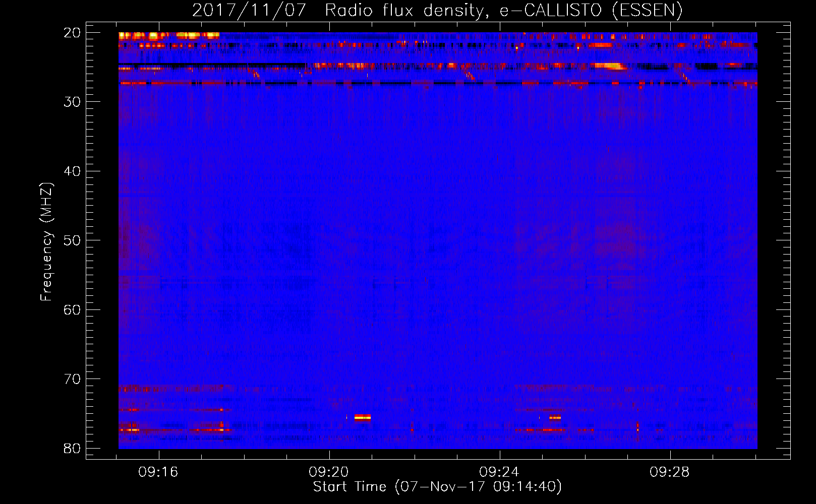
Task: Click the bright yellow-red burst near 76 MHz at 09:20:40
Action: click(x=363, y=417)
